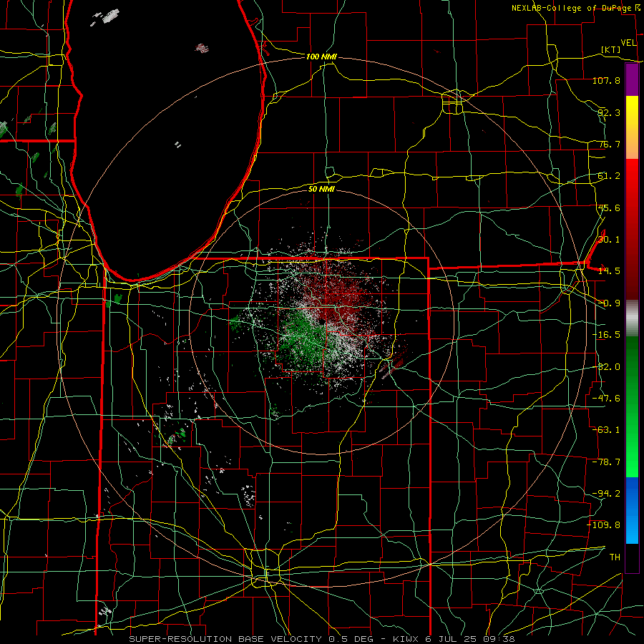Click the 100 NMI range ring label

point(321,57)
